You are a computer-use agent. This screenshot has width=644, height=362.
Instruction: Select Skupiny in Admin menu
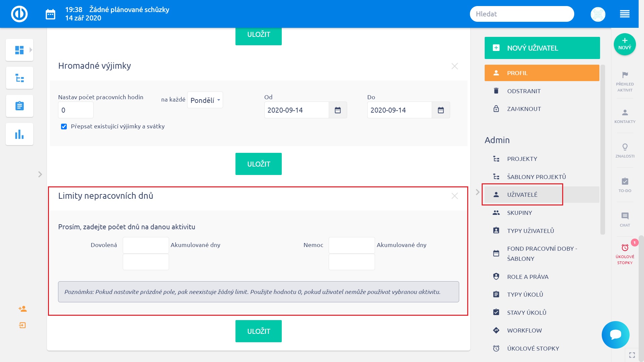tap(519, 213)
